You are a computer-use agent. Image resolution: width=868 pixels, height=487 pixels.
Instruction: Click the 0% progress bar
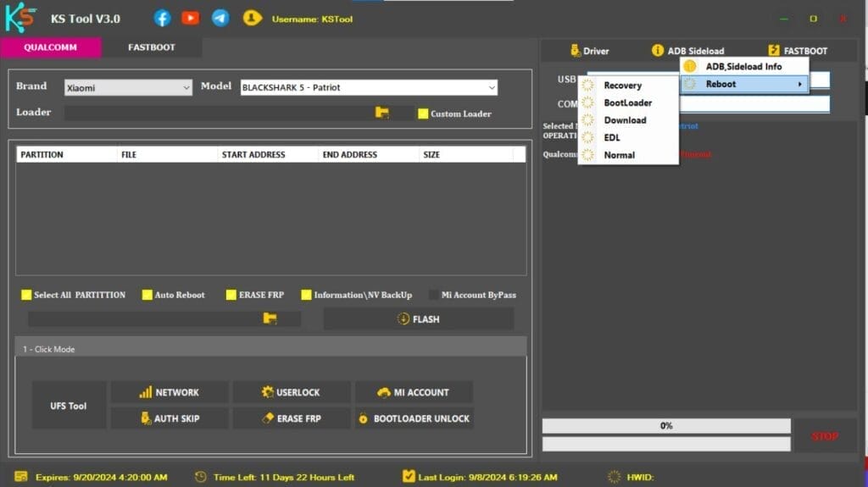tap(666, 425)
